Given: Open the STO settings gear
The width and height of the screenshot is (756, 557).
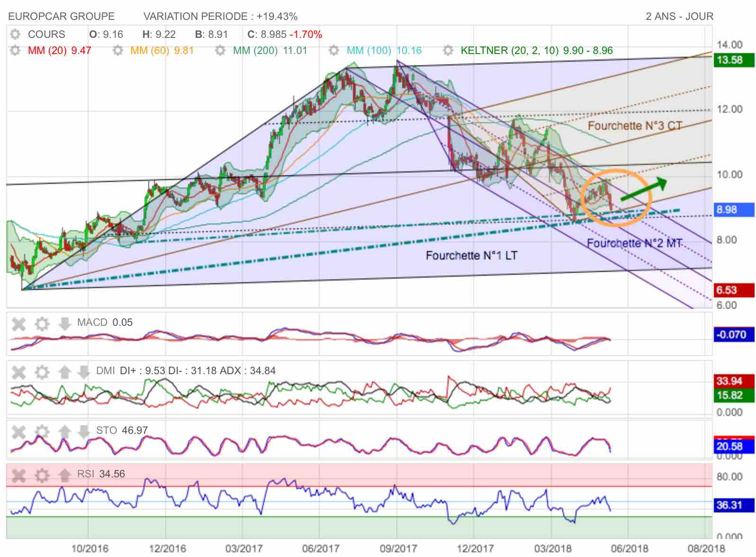Looking at the screenshot, I should [x=42, y=431].
